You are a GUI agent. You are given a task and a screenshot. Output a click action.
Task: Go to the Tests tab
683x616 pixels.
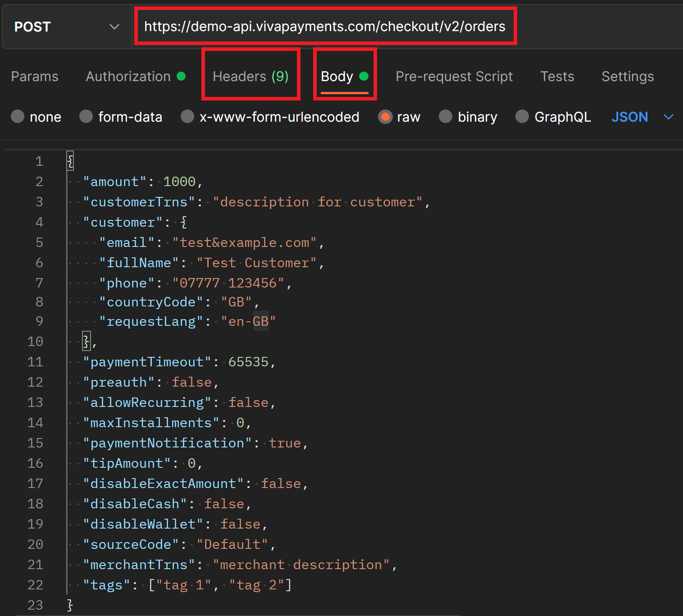click(x=557, y=77)
